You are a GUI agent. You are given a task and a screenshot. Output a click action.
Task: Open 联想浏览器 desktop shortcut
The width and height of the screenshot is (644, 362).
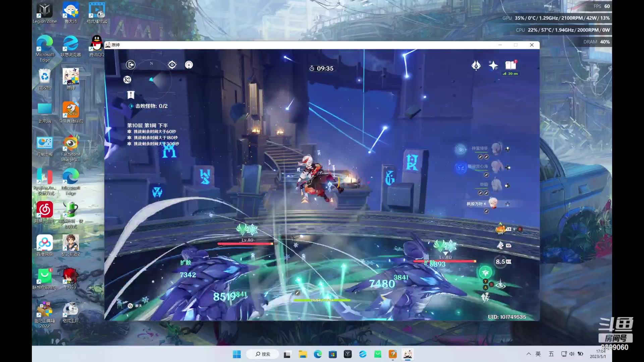tap(71, 46)
